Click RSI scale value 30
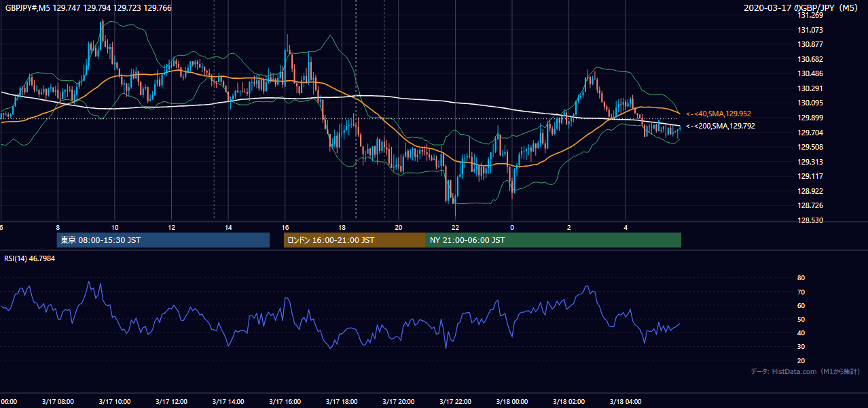Image resolution: width=868 pixels, height=408 pixels. pyautogui.click(x=801, y=347)
